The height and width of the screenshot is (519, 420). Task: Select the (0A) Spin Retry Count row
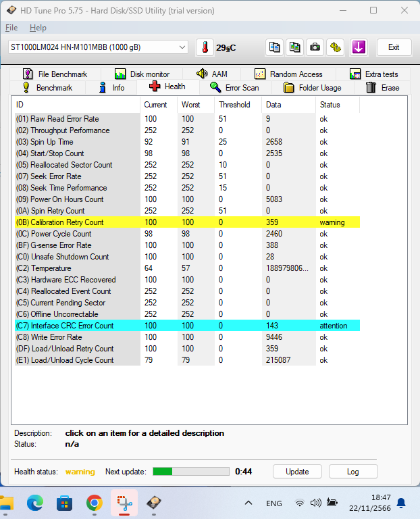(187, 211)
